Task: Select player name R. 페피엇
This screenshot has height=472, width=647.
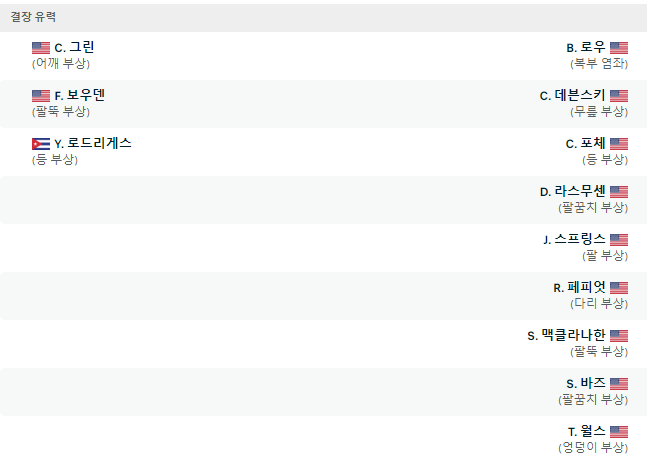Action: click(x=579, y=287)
